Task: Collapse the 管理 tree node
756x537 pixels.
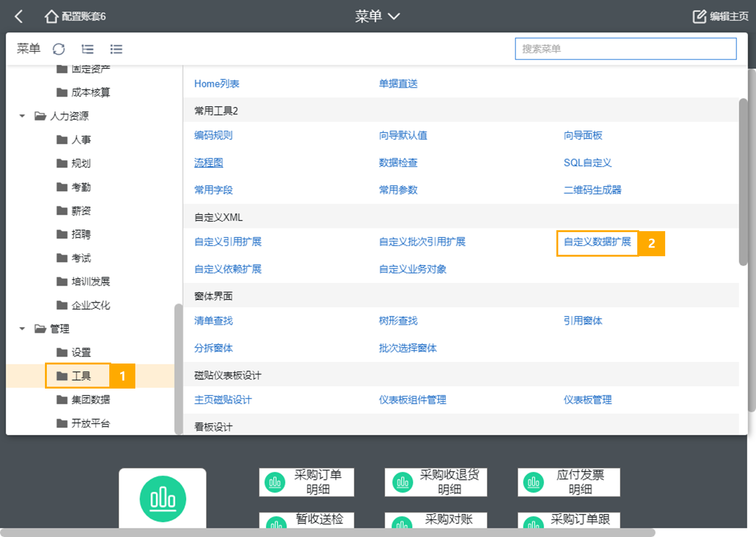Action: [x=22, y=329]
